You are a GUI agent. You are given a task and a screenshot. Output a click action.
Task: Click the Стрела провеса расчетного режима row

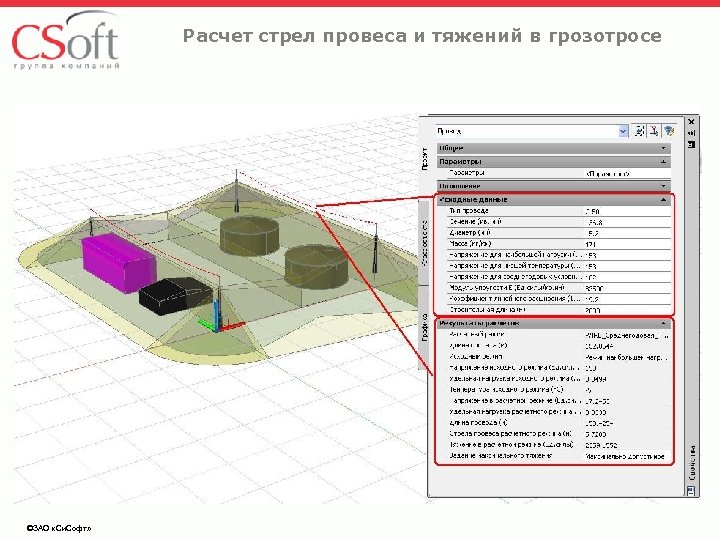coord(558,434)
